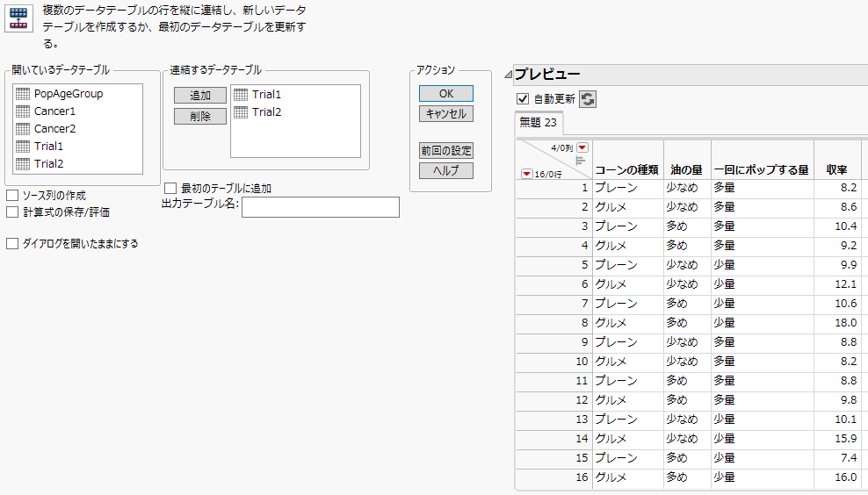Click the 前回の設定 button
The width and height of the screenshot is (868, 495).
[446, 151]
